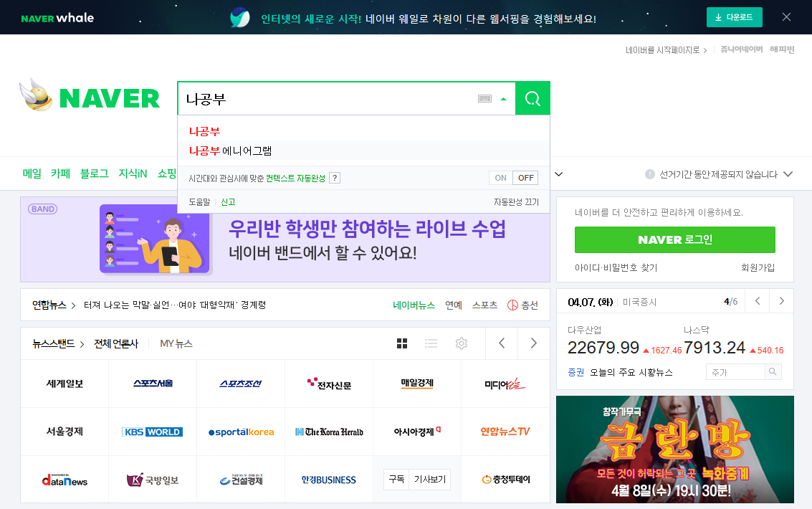Open the 연합뉴스 headline link
This screenshot has height=509, width=812.
coord(175,305)
